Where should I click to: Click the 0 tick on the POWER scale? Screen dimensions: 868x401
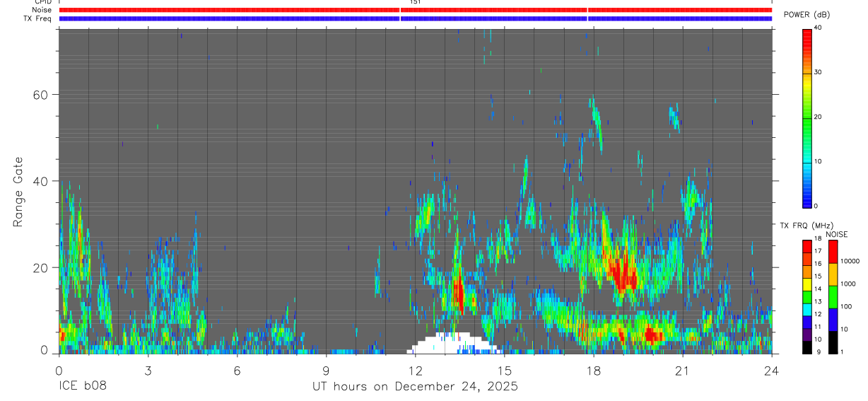pyautogui.click(x=816, y=206)
